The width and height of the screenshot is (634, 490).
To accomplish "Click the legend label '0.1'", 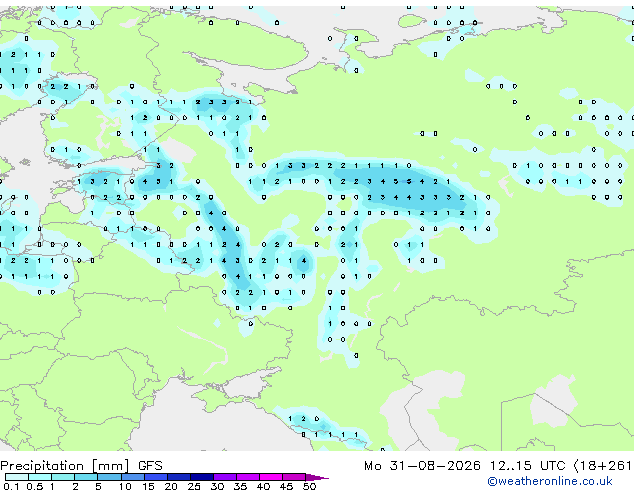I will coord(11,486).
